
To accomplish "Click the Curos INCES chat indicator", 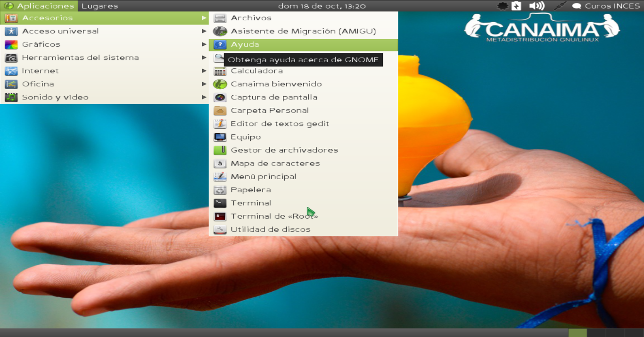I will pyautogui.click(x=608, y=6).
